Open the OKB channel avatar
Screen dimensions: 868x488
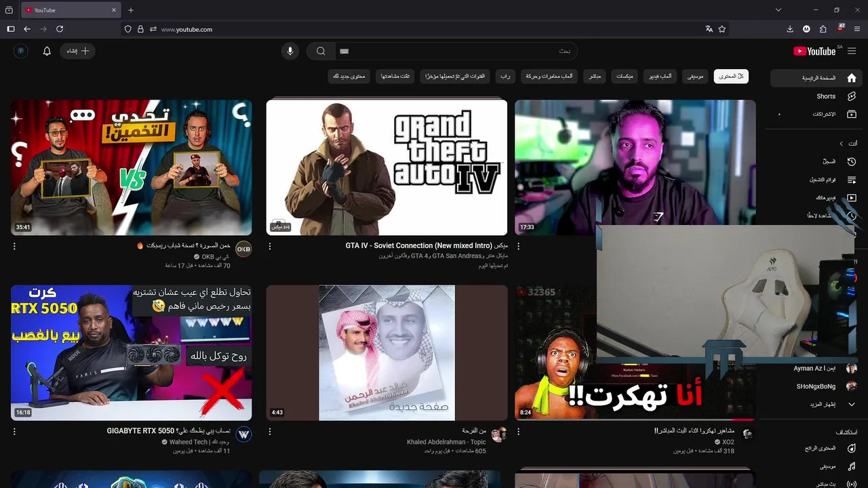coord(243,249)
